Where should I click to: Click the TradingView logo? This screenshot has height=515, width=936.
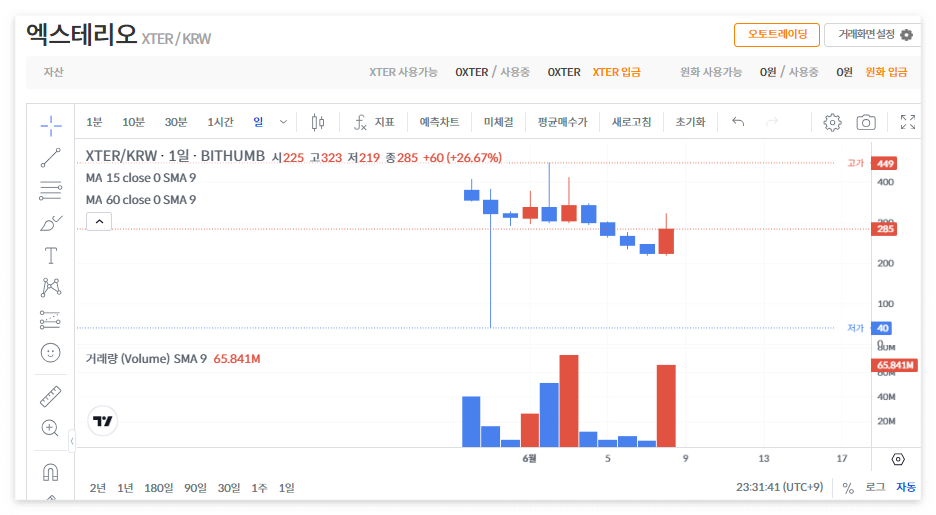103,421
